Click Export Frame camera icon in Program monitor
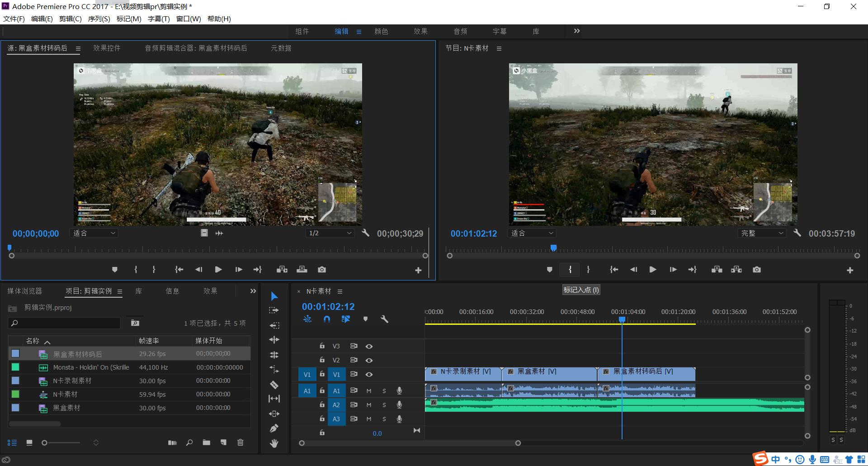Screen dimensions: 868x466 (x=756, y=270)
